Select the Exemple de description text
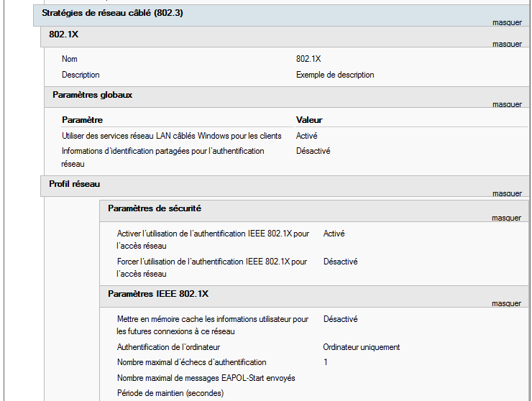 click(x=335, y=75)
